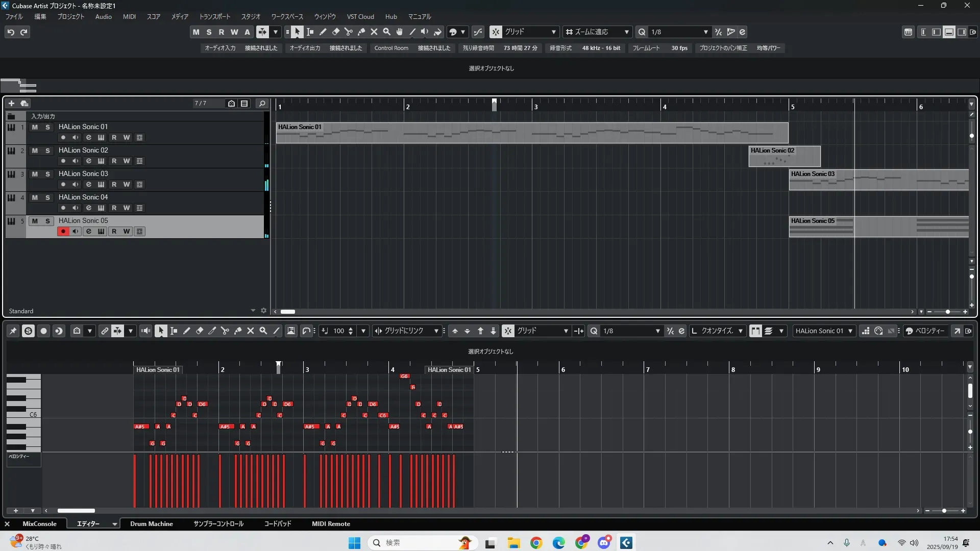Viewport: 980px width, 551px height.
Task: Toggle Solo Editor in the key editor toolbar
Action: [29, 331]
